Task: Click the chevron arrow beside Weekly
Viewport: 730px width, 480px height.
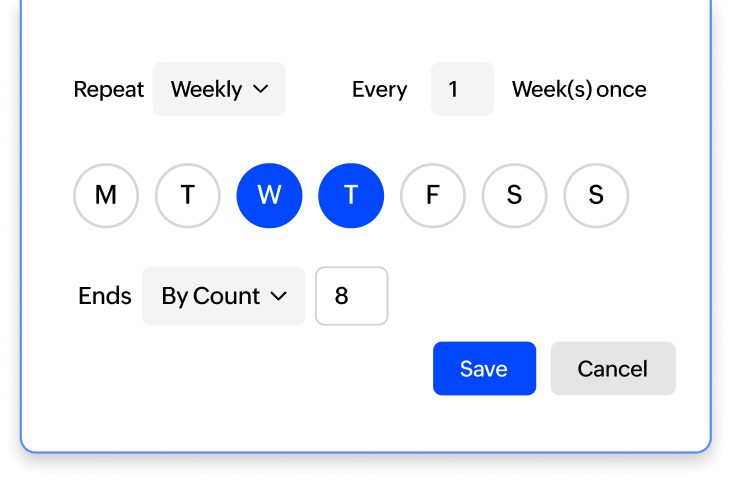Action: pos(261,89)
